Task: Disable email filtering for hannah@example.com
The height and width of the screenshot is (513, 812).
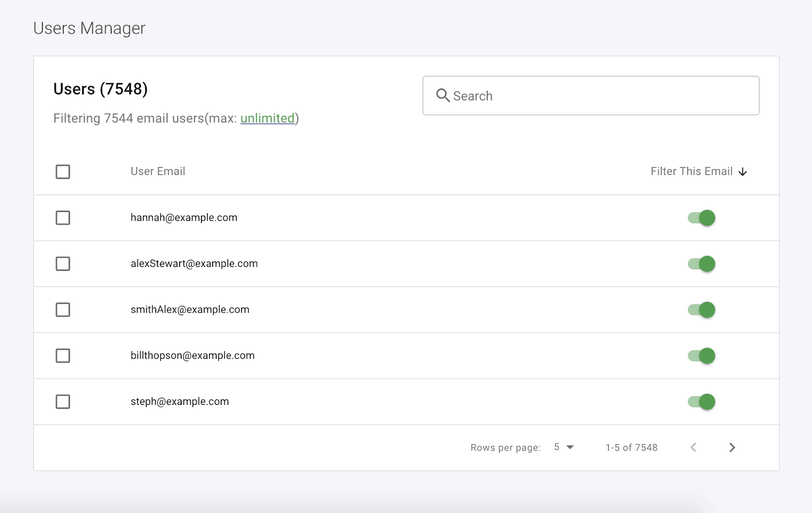Action: pos(701,218)
